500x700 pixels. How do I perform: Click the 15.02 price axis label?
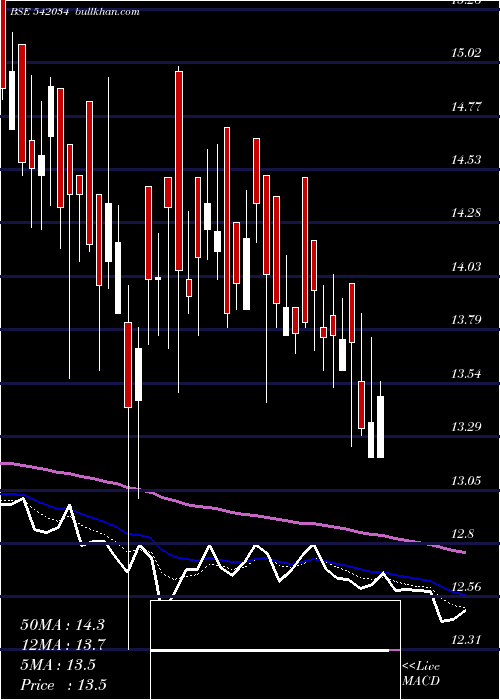[x=467, y=53]
